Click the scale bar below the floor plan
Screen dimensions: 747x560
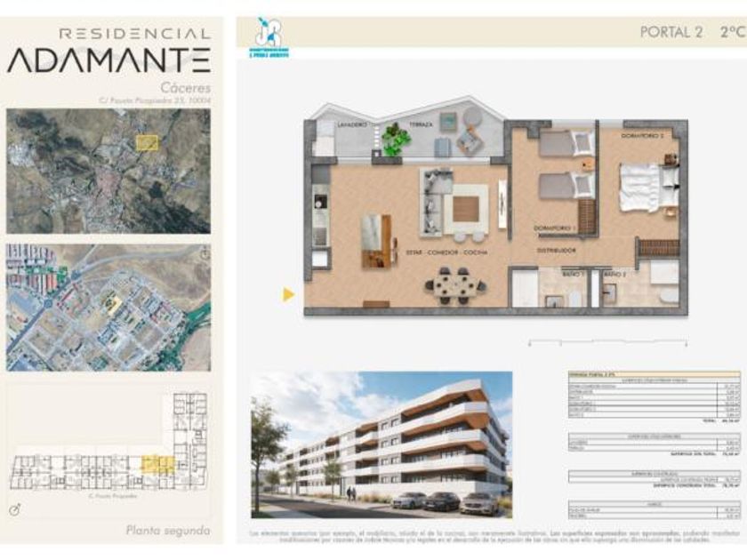coord(608,342)
